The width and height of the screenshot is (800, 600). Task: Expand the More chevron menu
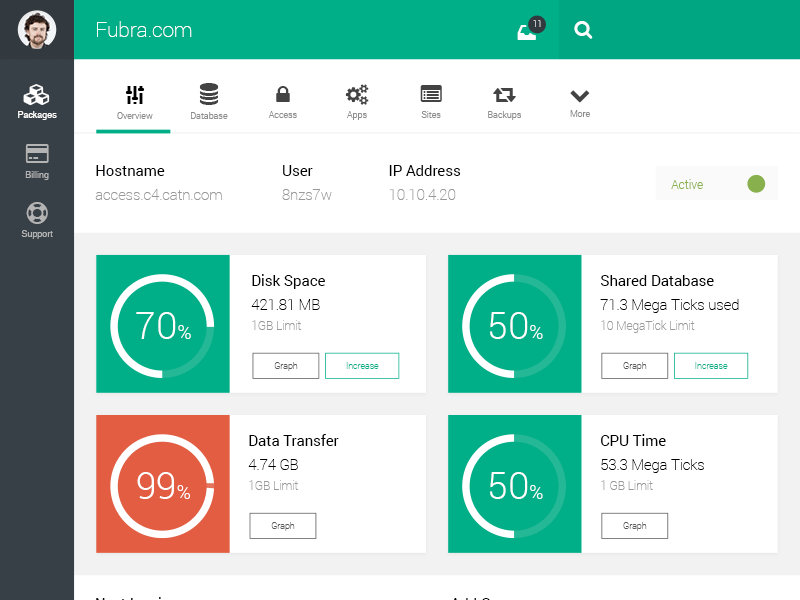pyautogui.click(x=580, y=101)
